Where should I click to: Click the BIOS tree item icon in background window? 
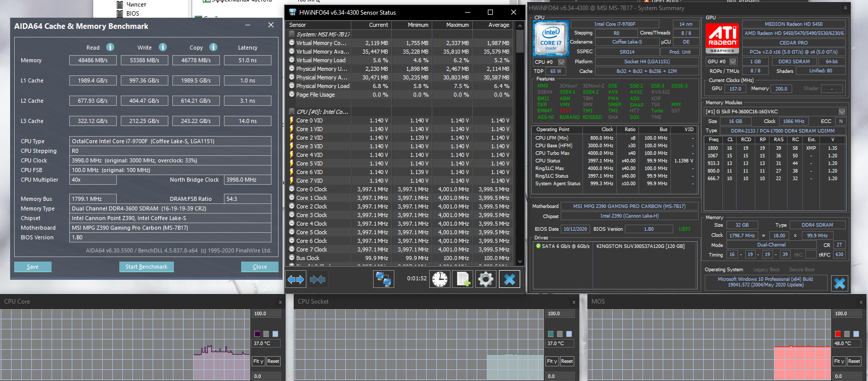(x=120, y=14)
